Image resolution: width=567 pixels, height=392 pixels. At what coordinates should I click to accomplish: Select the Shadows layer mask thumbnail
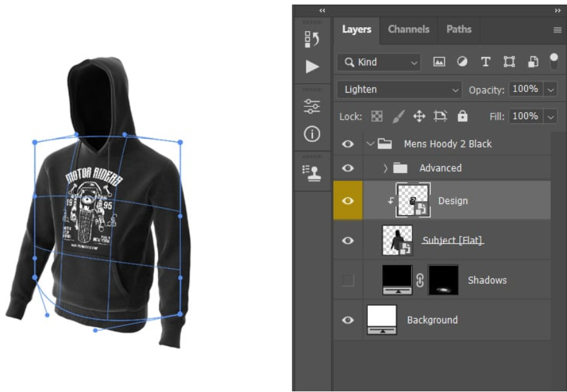coord(443,280)
